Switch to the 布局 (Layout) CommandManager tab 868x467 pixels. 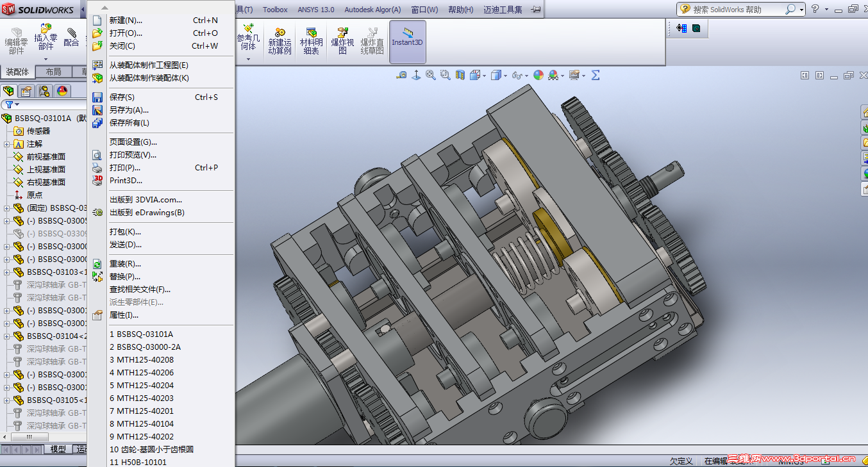tap(53, 72)
